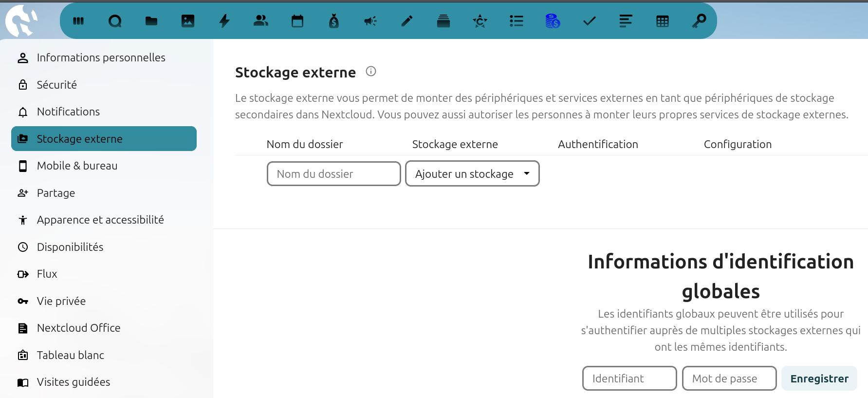Viewport: 868px width, 398px height.
Task: Select Stockage externe in sidebar
Action: tap(104, 139)
